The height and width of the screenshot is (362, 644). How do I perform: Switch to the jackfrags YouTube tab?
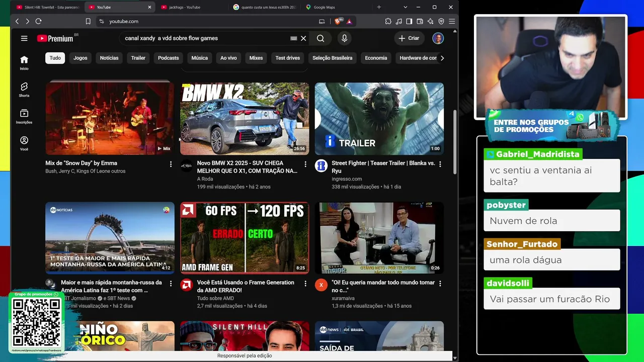pyautogui.click(x=191, y=7)
